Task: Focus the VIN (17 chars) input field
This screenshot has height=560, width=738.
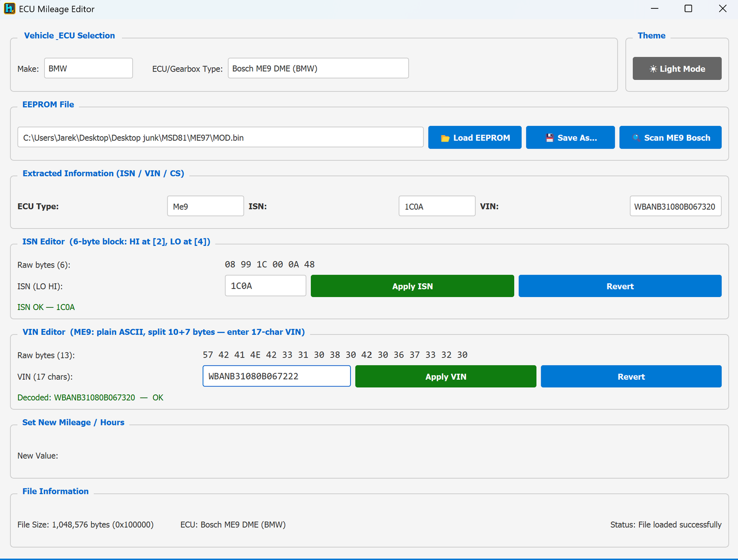Action: [277, 376]
